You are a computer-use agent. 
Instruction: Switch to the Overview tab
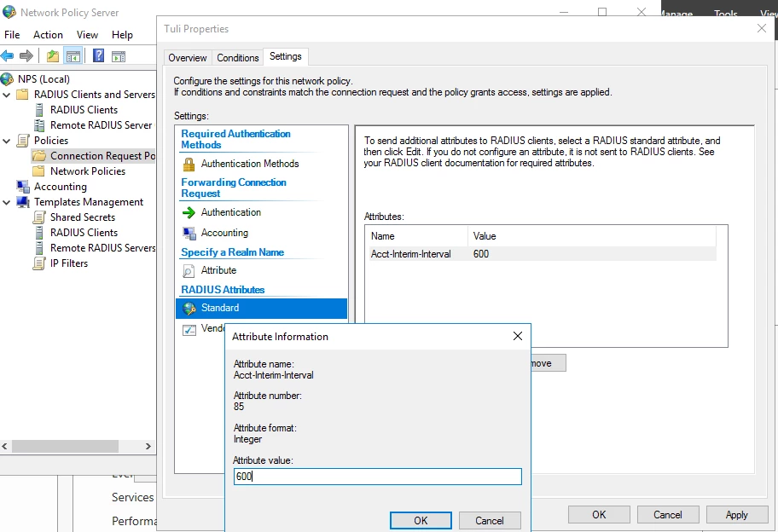pos(188,57)
